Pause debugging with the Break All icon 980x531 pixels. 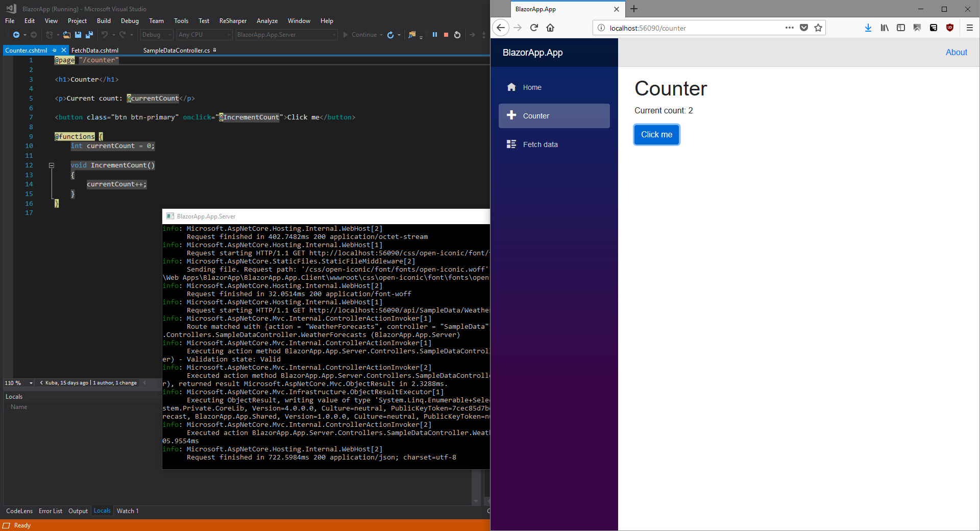point(435,35)
